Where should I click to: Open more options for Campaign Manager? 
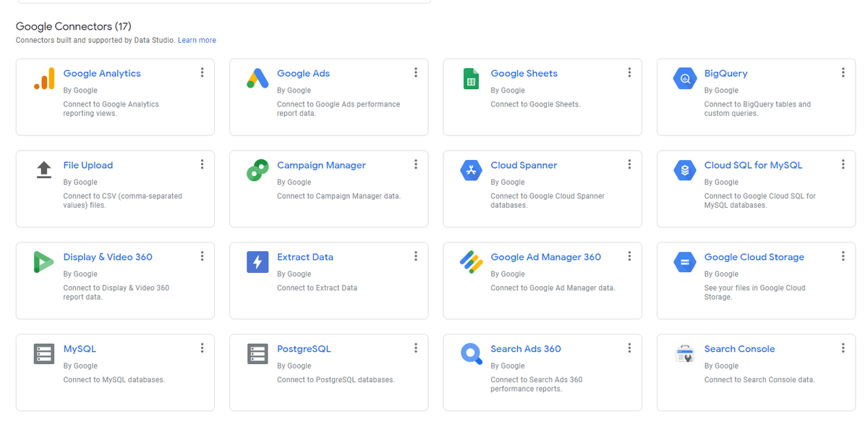click(416, 164)
